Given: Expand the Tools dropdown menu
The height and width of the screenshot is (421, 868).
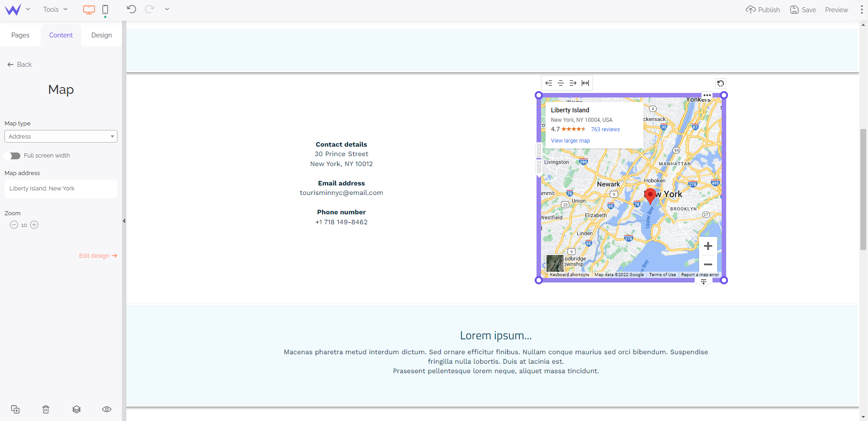Looking at the screenshot, I should [55, 9].
